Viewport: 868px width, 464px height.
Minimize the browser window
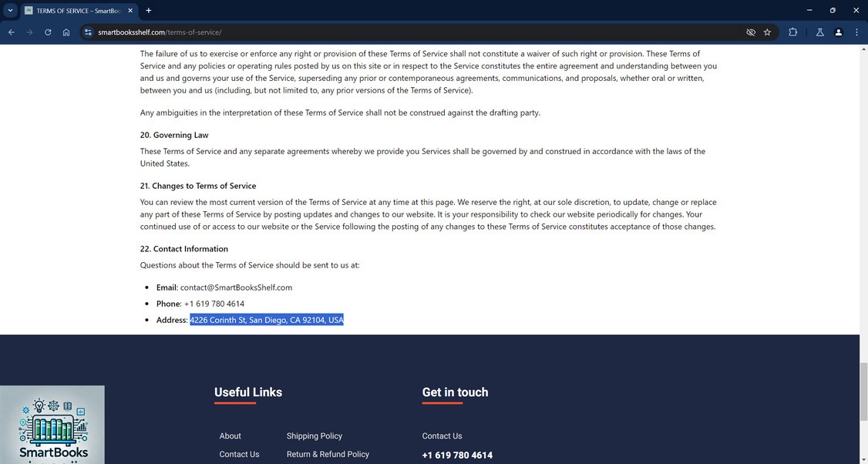pyautogui.click(x=809, y=10)
